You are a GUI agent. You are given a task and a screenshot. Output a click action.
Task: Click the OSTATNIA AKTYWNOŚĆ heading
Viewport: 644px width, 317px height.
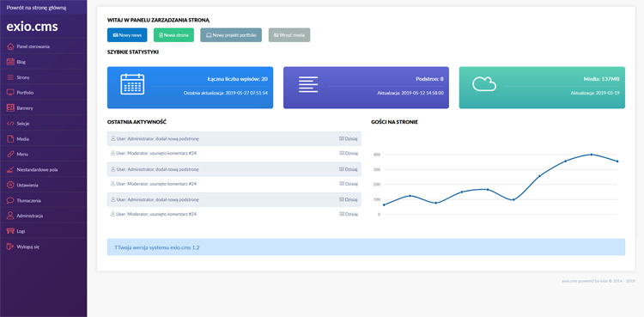[137, 122]
